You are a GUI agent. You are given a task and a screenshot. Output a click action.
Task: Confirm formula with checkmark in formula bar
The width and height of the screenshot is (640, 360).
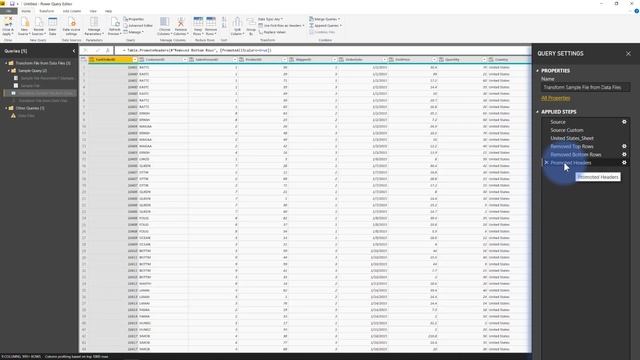(x=97, y=50)
